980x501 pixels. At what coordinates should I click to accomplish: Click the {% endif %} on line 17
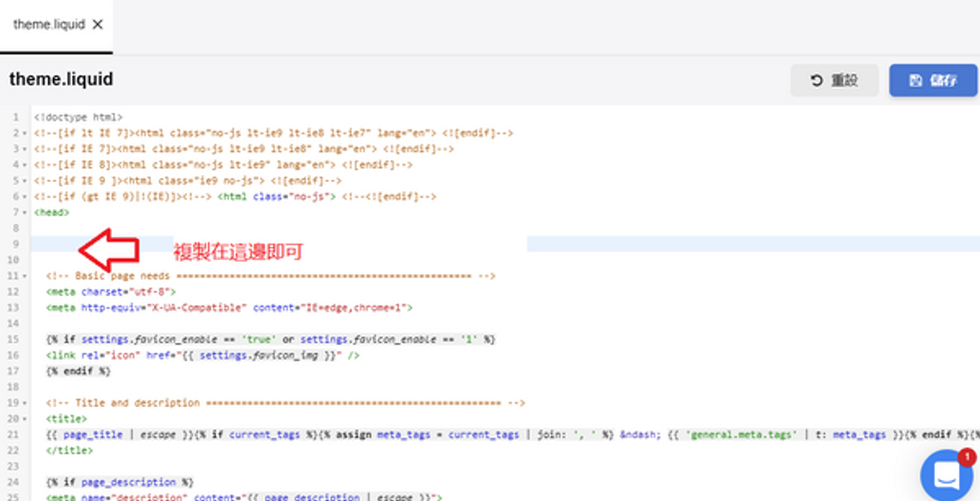click(78, 371)
